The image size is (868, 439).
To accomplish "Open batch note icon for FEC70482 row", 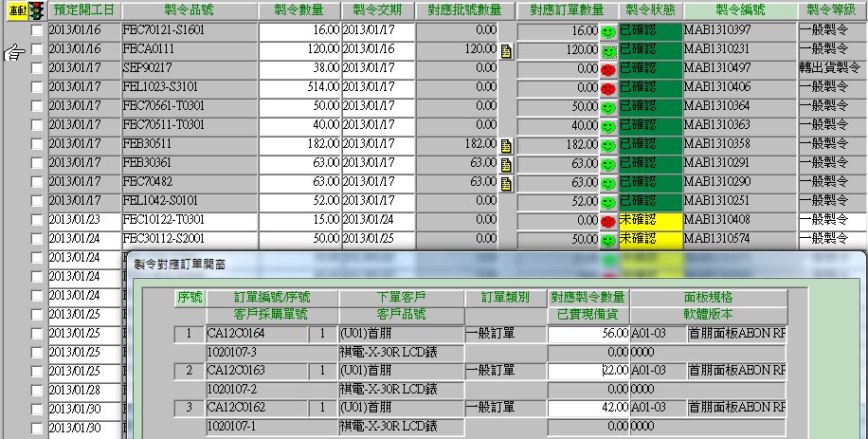I will coord(506,183).
